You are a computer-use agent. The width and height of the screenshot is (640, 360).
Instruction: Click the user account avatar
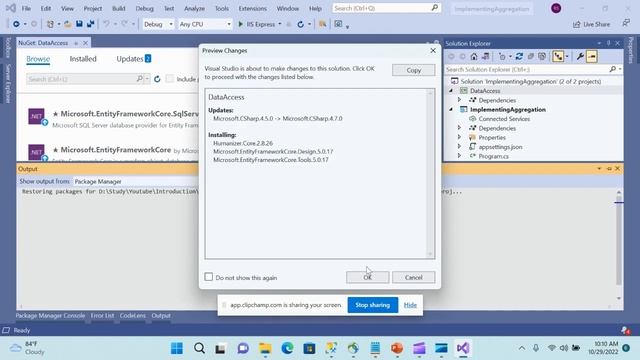(x=556, y=8)
